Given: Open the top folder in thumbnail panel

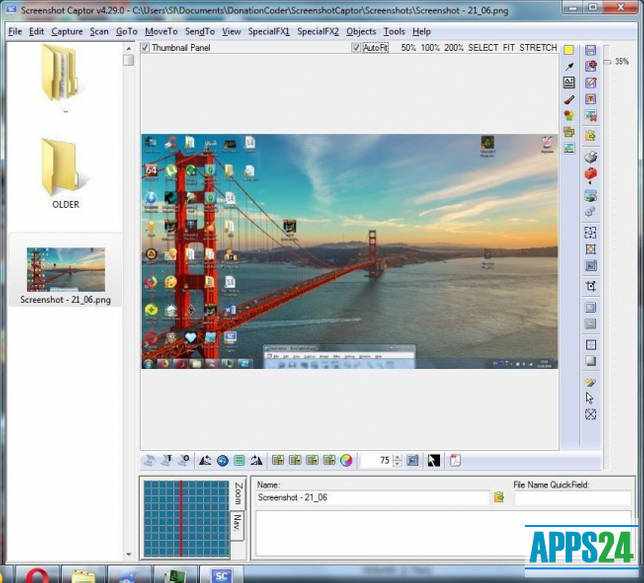Looking at the screenshot, I should pos(62,75).
